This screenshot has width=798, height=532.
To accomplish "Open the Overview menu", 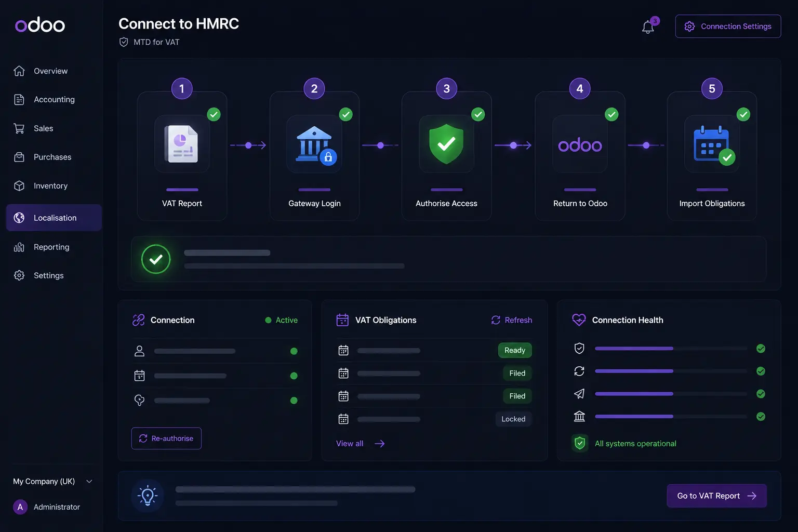I will 54,71.
